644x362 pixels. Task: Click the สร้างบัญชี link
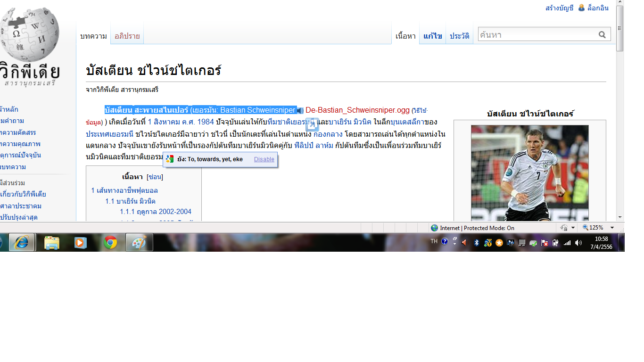560,8
